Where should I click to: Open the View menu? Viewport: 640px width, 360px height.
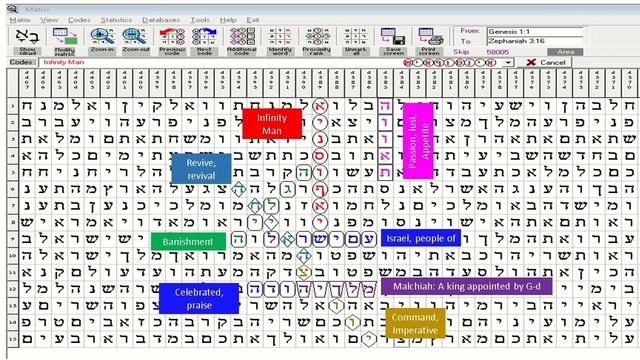click(x=49, y=20)
